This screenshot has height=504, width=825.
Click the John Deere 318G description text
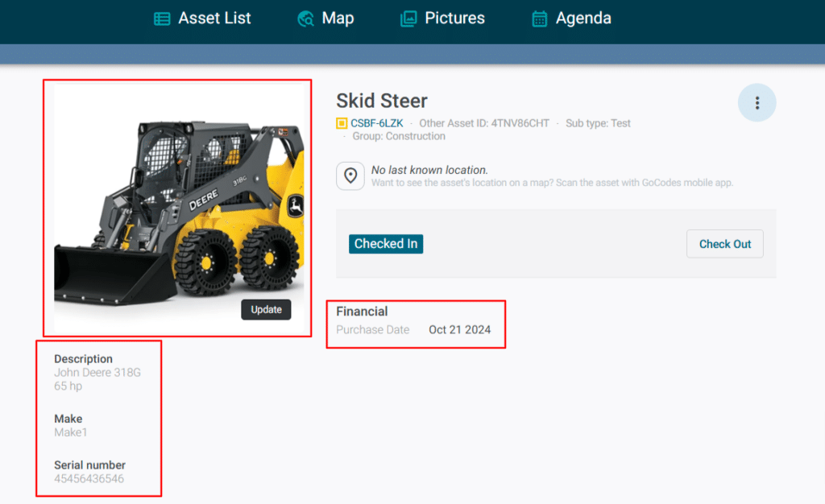(97, 373)
